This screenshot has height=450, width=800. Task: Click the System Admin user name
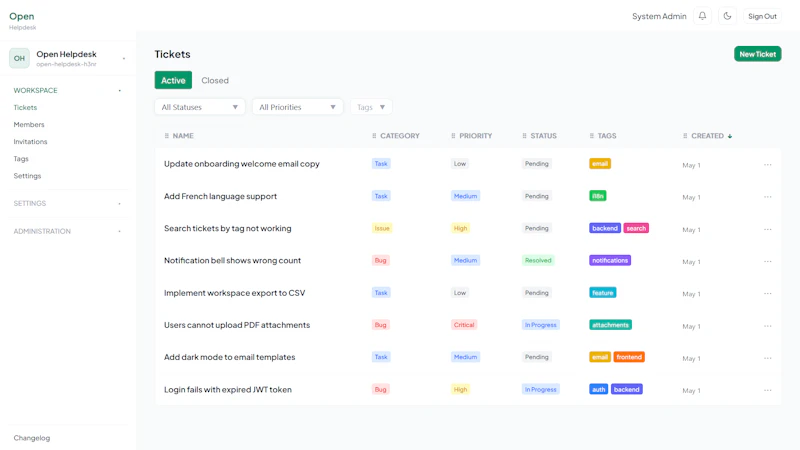click(659, 16)
